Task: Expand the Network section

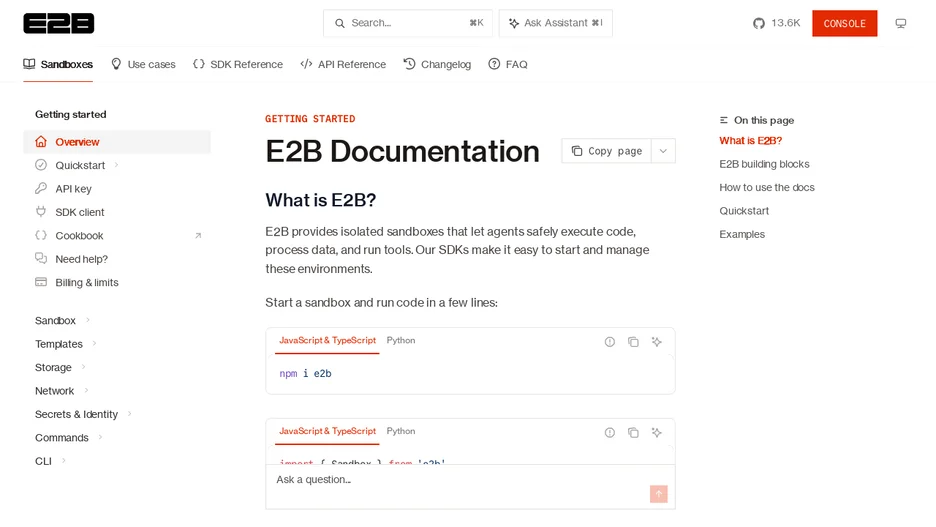Action: 86,390
